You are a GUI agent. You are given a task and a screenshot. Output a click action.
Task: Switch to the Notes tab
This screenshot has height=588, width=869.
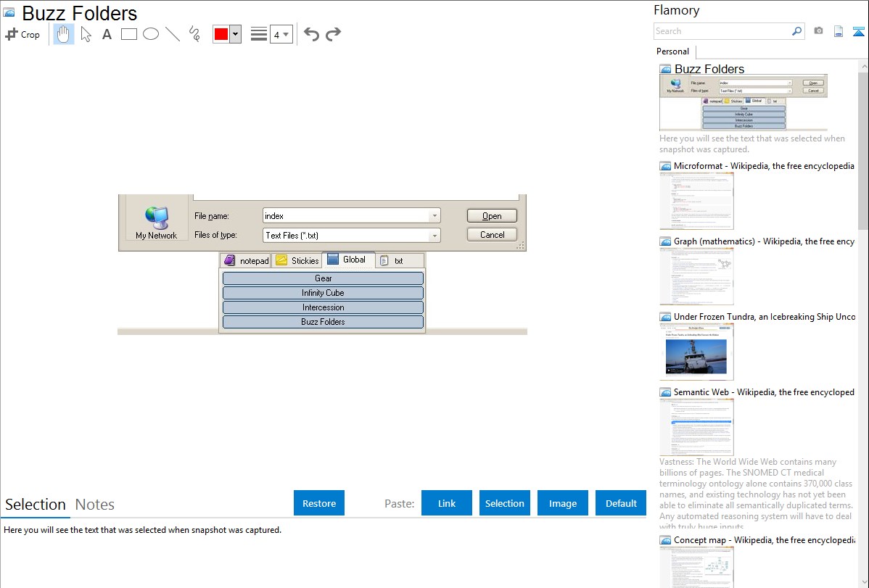[x=95, y=505]
